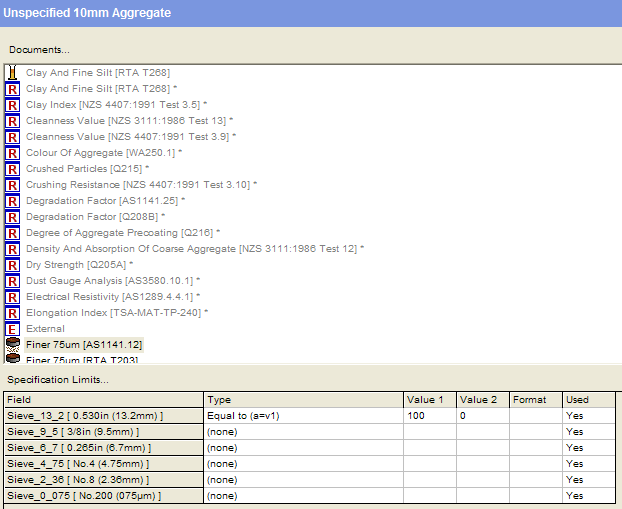Toggle Used value for Sieve_0_075 row
Viewport: 622px width, 509px height.
click(x=588, y=495)
